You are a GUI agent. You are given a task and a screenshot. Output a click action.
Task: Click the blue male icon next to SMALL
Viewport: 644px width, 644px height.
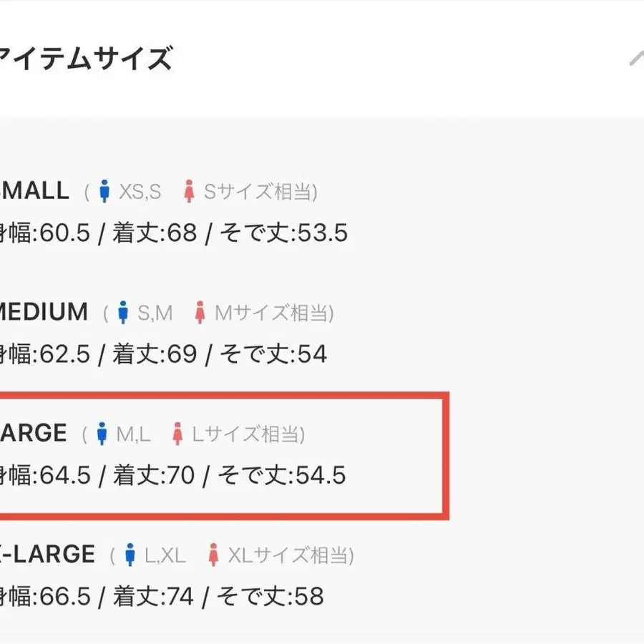pyautogui.click(x=106, y=190)
